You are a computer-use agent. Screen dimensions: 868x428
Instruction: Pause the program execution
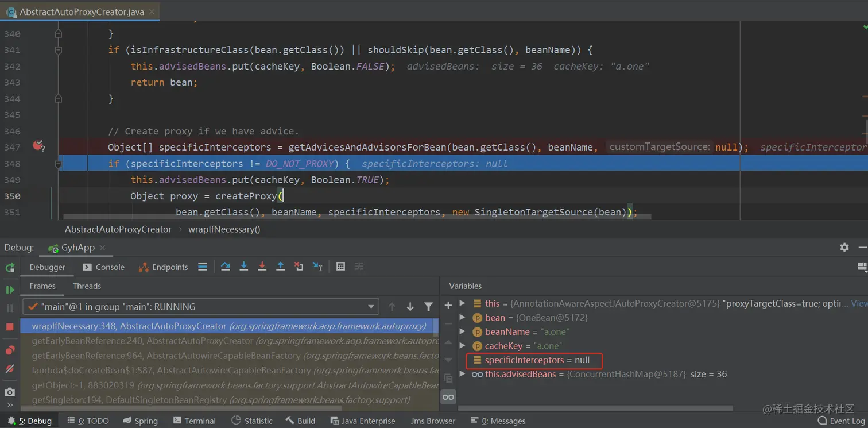[x=10, y=308]
